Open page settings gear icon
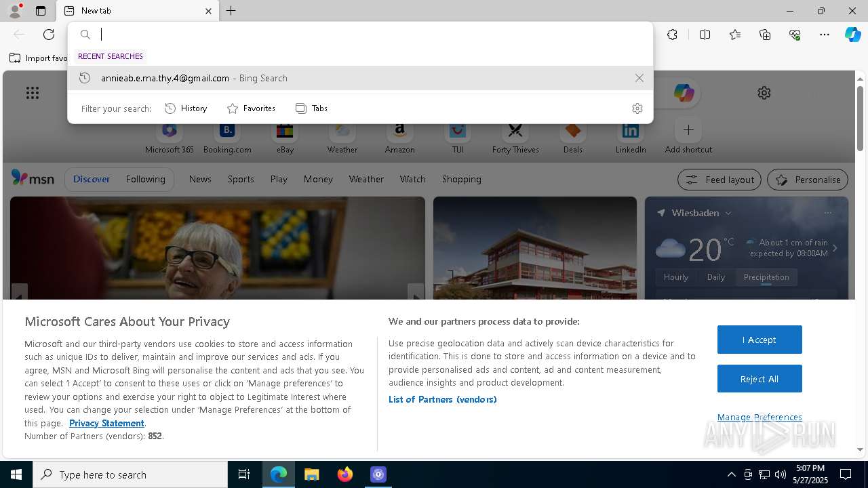The height and width of the screenshot is (488, 868). (x=764, y=93)
